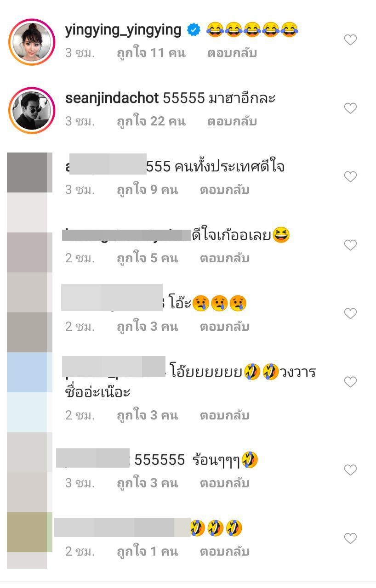Viewport: 376px width, 588px height.
Task: Reply to คนทั้งประเทศดีใจ comment via ตอบกลับ
Action: coord(224,190)
